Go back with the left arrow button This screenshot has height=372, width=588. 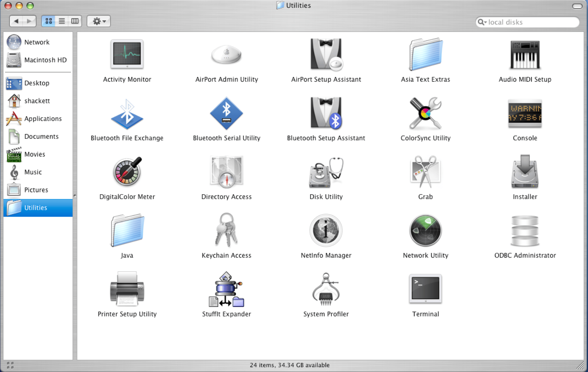click(16, 21)
